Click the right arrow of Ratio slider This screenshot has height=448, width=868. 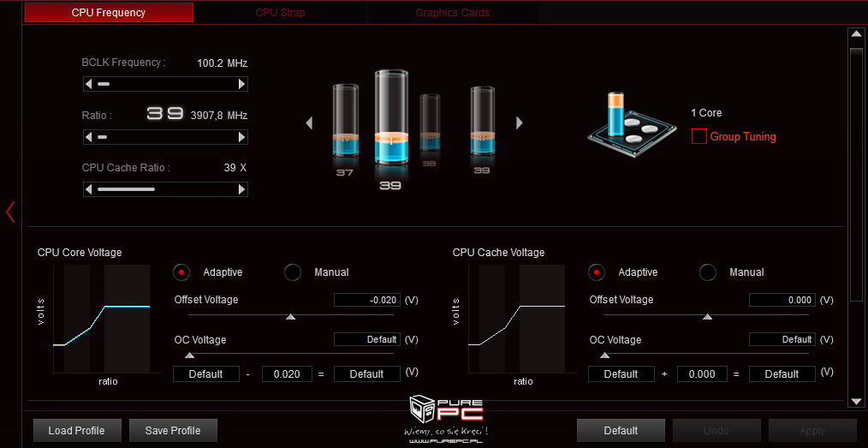[242, 137]
